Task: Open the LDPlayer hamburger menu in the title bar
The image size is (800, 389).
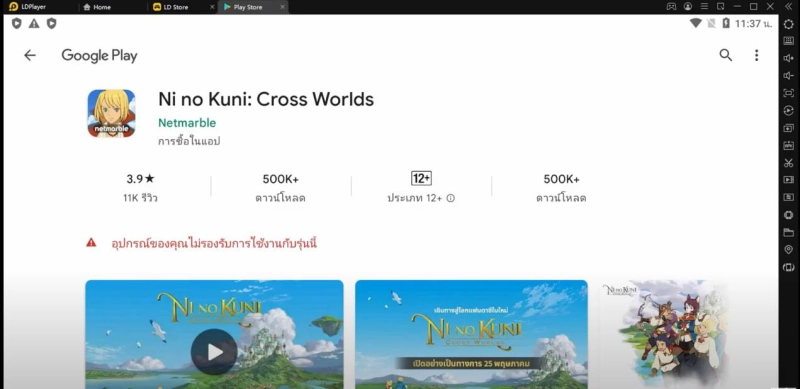Action: [x=704, y=7]
